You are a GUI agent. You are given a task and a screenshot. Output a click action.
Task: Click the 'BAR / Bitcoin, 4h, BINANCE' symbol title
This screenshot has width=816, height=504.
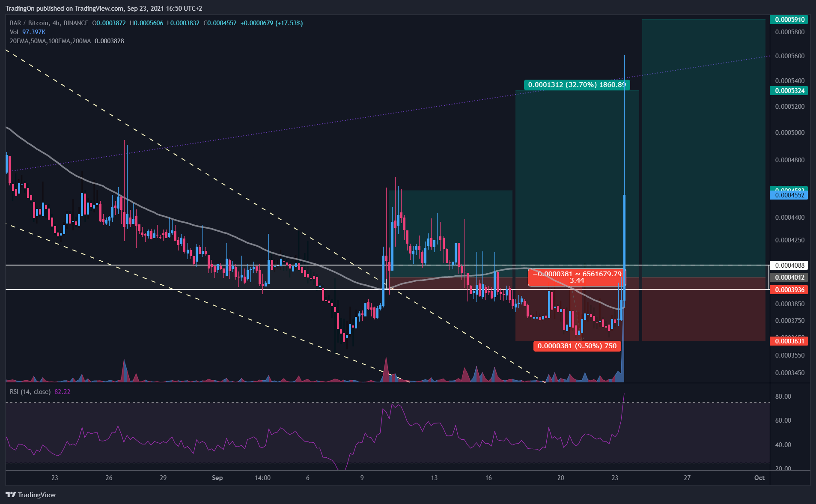click(x=49, y=23)
